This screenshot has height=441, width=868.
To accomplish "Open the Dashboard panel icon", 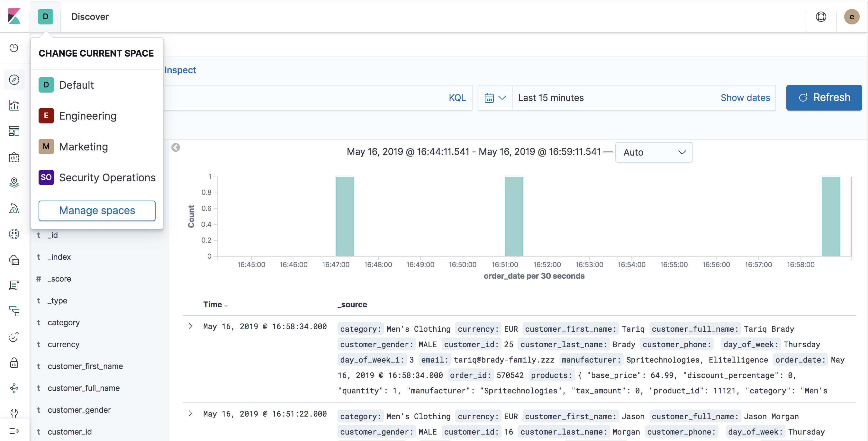I will 15,131.
